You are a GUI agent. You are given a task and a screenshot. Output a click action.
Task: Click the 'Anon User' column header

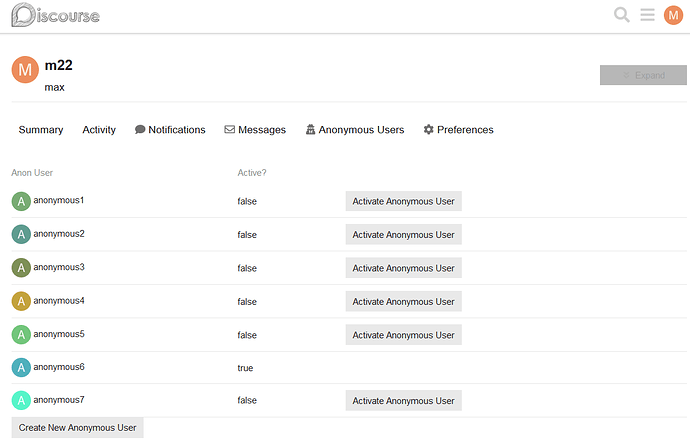[x=32, y=172]
